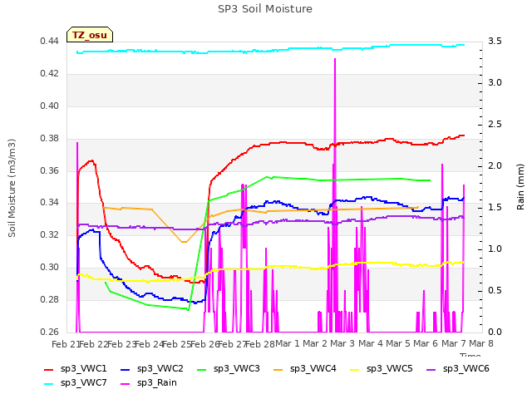Click the red sp3_VWC1 legend line swatch

point(49,369)
